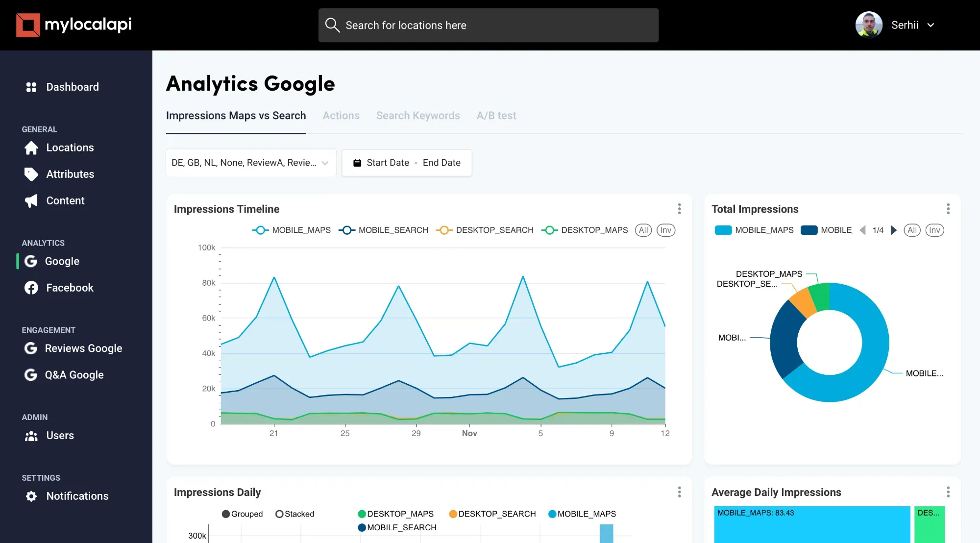
Task: Click Inv button in Impressions Timeline legend
Action: point(666,230)
